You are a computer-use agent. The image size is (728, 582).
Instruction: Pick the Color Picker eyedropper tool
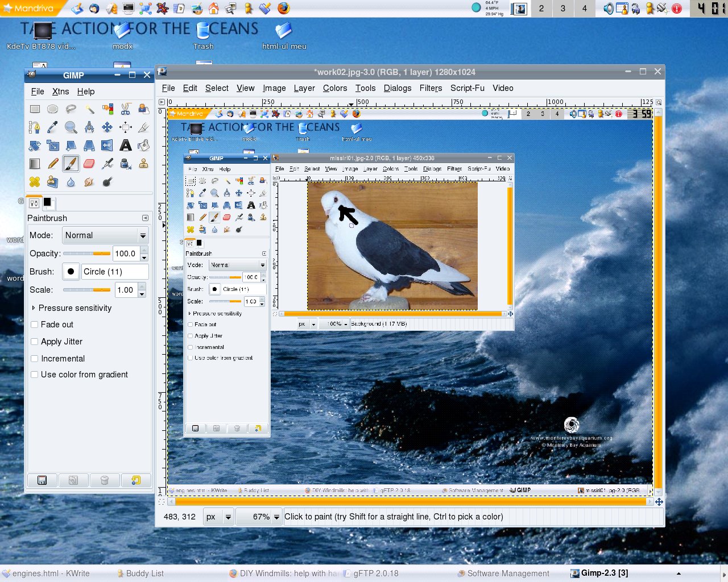pyautogui.click(x=53, y=127)
